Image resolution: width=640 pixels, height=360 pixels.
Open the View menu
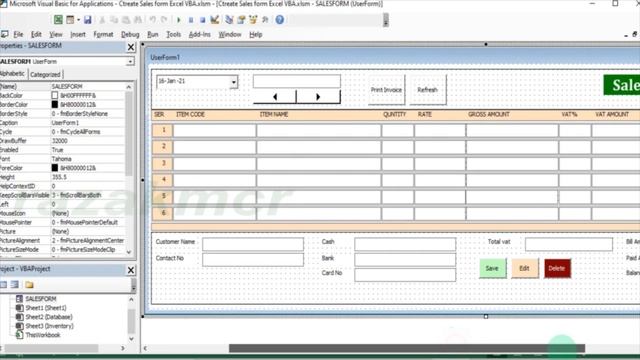(56, 35)
